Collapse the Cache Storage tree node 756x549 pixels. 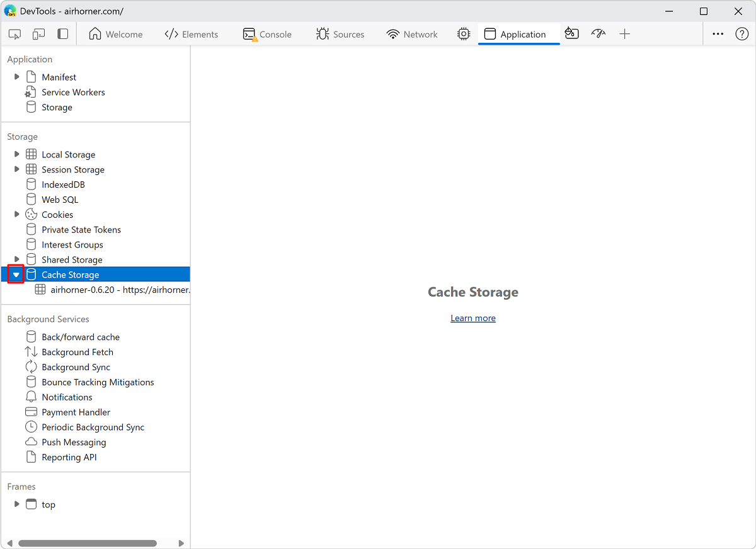pyautogui.click(x=16, y=274)
